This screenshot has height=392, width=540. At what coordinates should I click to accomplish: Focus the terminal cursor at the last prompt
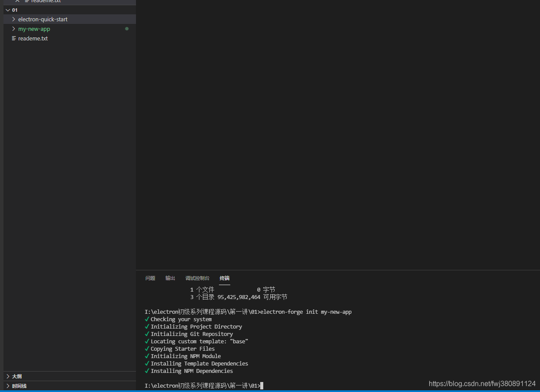[262, 385]
